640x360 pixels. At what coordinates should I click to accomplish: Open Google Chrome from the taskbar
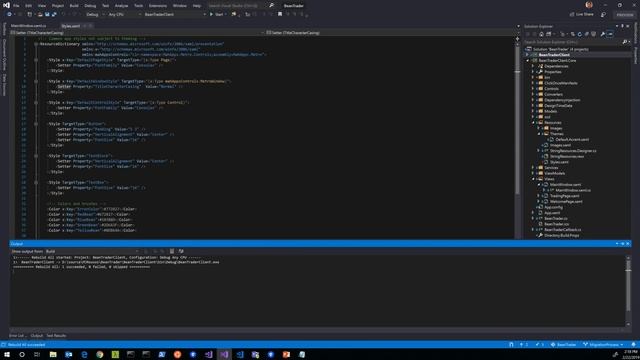[100, 355]
